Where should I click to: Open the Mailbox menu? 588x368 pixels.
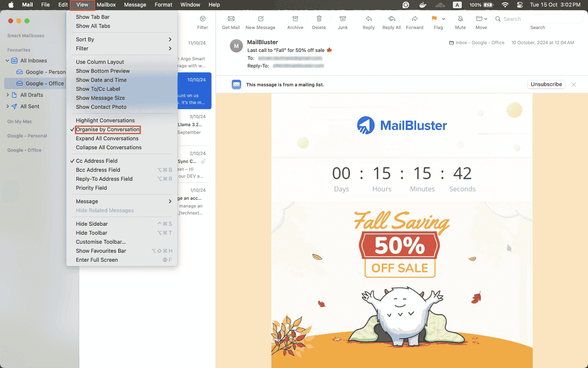click(x=106, y=5)
